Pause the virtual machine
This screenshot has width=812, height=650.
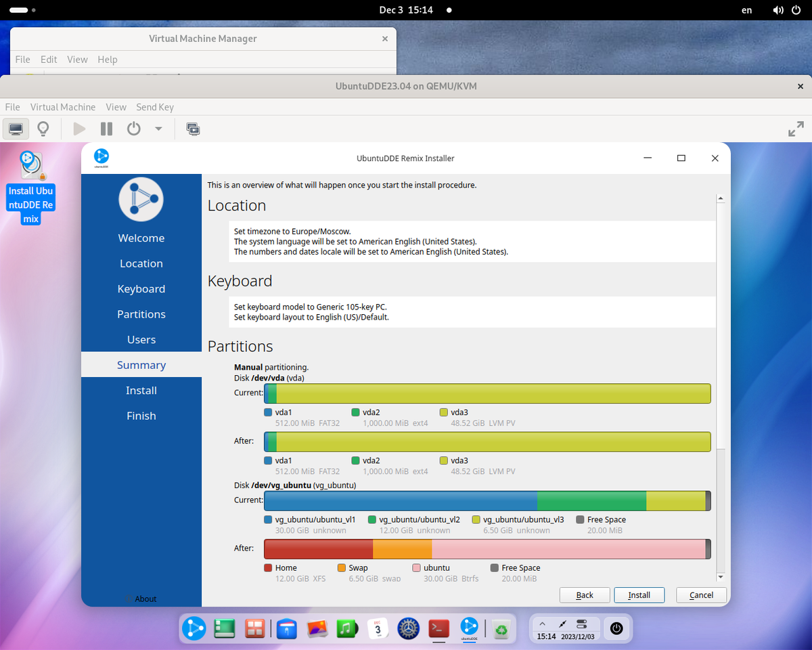106,128
